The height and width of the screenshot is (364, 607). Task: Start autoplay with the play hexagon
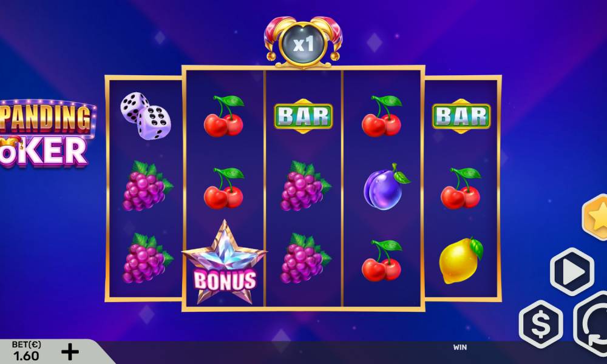(x=572, y=272)
